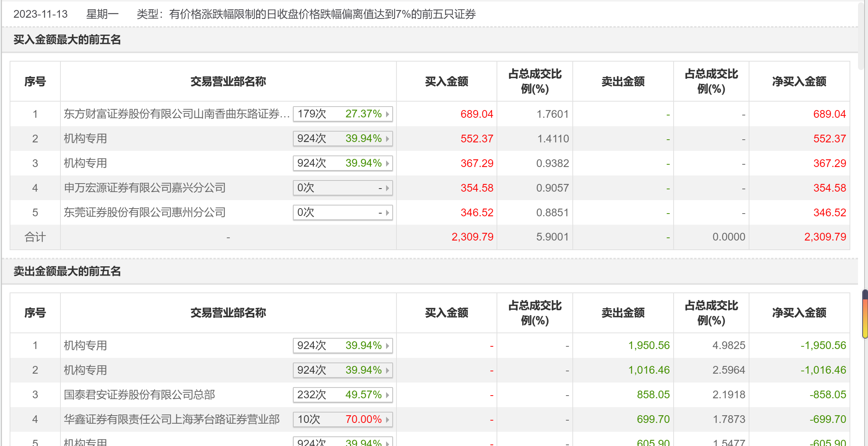Open 华鑫证券上海茅台路证券营业部 link
868x446 pixels.
click(172, 419)
